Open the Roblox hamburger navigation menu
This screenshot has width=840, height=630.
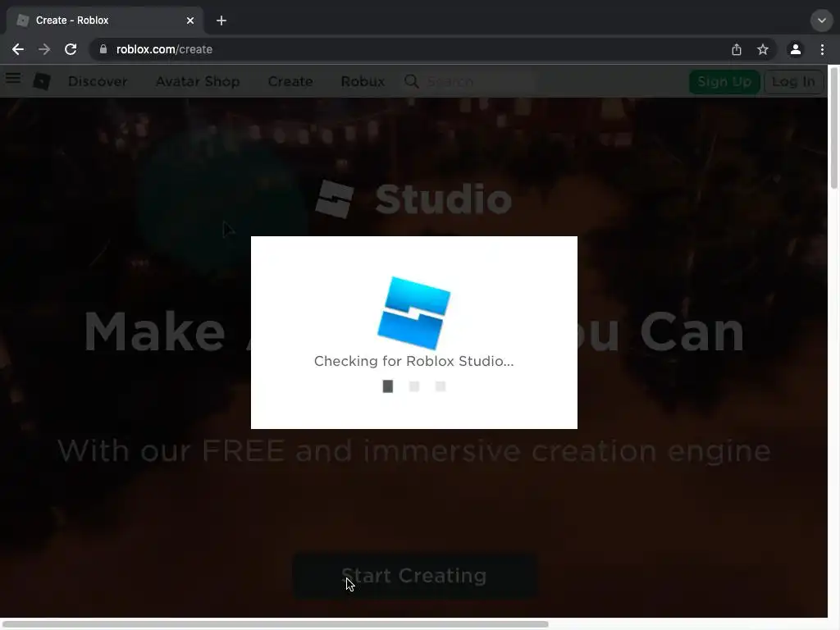click(13, 79)
